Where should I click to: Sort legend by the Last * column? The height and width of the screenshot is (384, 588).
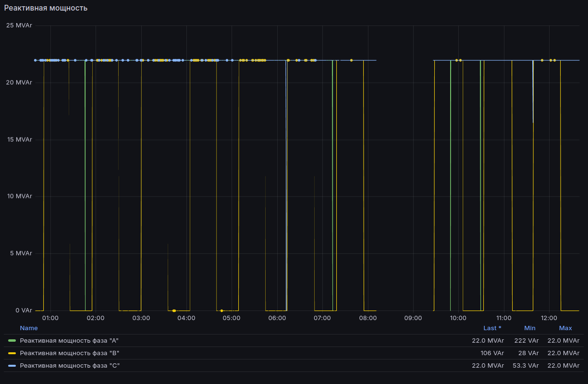pyautogui.click(x=492, y=328)
